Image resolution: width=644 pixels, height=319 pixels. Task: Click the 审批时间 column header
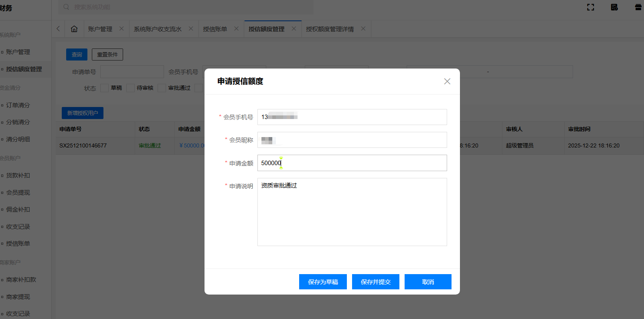(579, 129)
